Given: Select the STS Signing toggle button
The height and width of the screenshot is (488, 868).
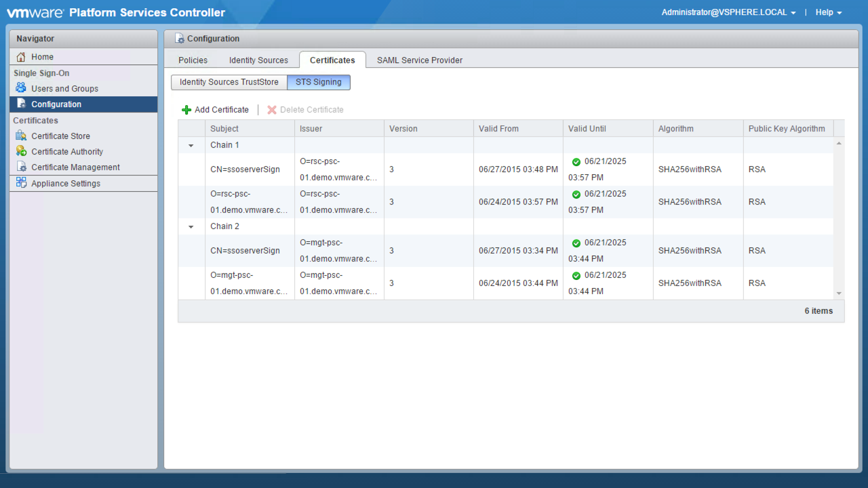Looking at the screenshot, I should click(x=319, y=82).
